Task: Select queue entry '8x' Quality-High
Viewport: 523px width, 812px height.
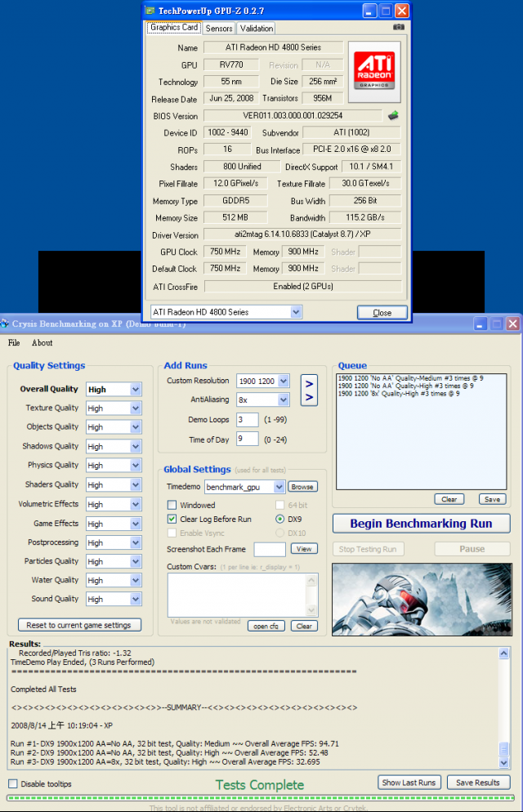Action: point(399,394)
